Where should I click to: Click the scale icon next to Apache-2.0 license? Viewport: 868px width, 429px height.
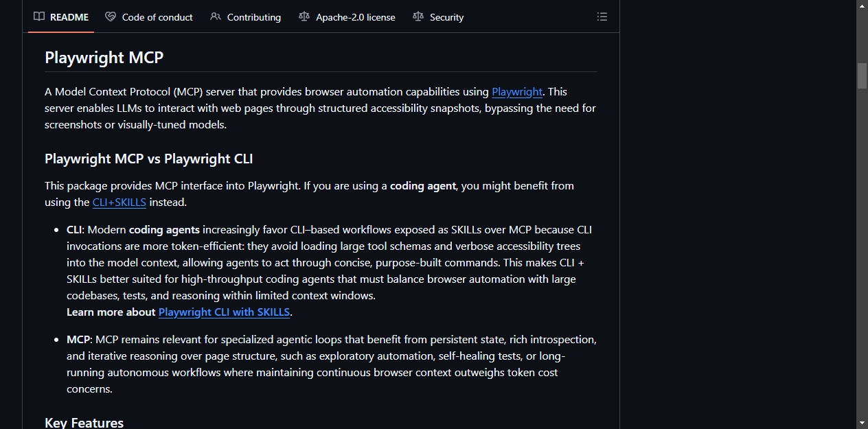pyautogui.click(x=304, y=16)
